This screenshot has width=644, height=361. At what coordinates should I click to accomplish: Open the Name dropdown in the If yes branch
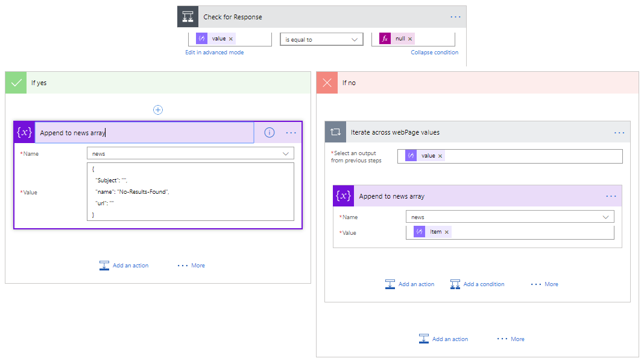click(x=286, y=153)
